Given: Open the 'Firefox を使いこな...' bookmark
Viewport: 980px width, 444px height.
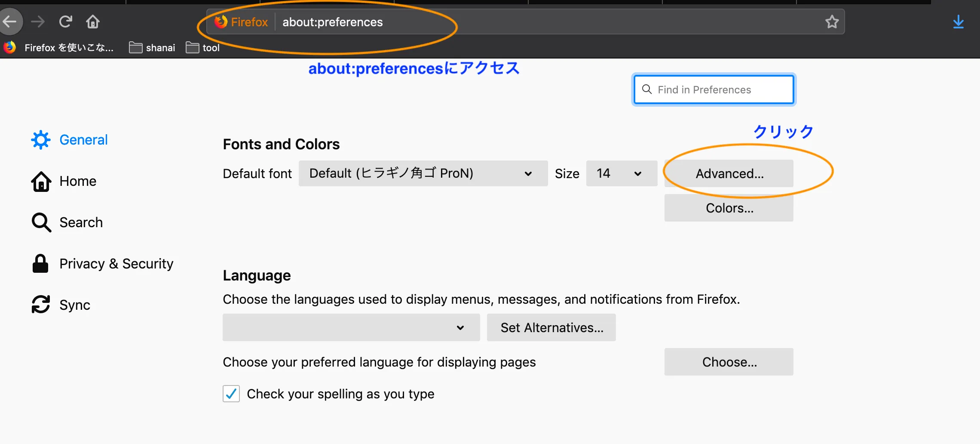Looking at the screenshot, I should 58,47.
